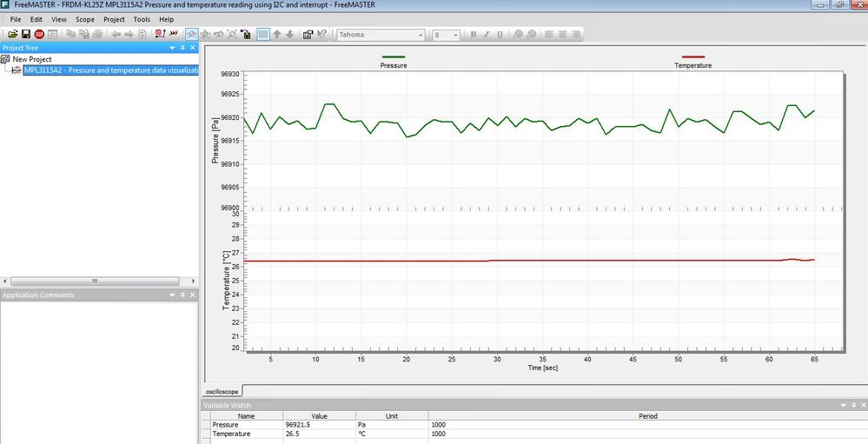Click the refresh page toolbar icon
This screenshot has height=444, width=868.
142,35
